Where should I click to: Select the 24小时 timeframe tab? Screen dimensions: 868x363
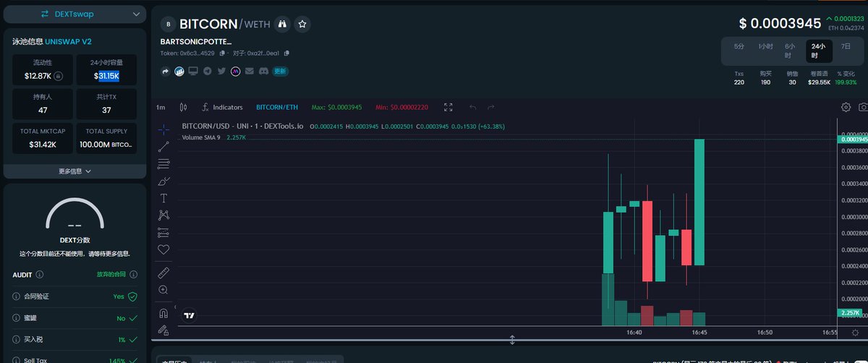coord(819,50)
